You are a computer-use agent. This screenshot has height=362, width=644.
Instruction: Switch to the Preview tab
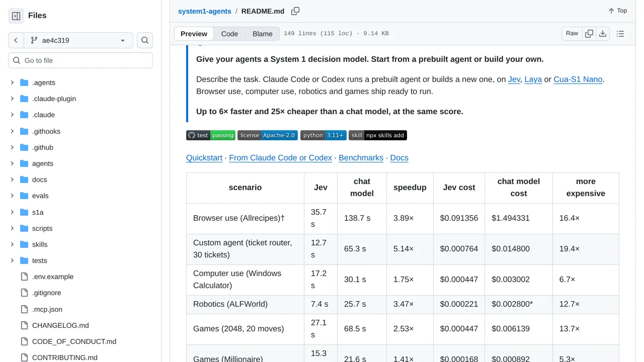pos(194,34)
